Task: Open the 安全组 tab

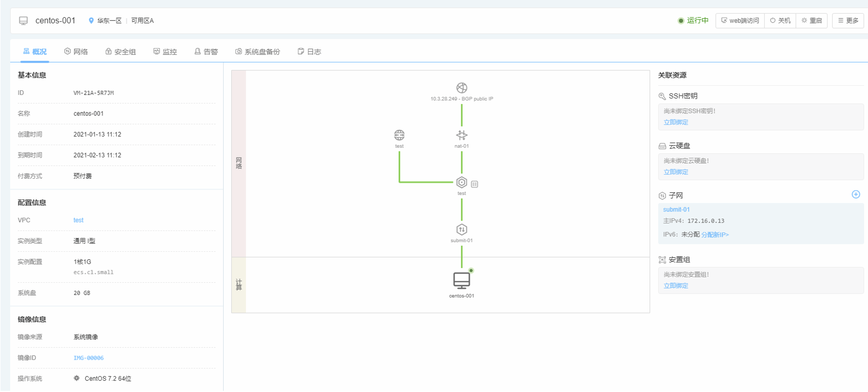Action: 121,52
